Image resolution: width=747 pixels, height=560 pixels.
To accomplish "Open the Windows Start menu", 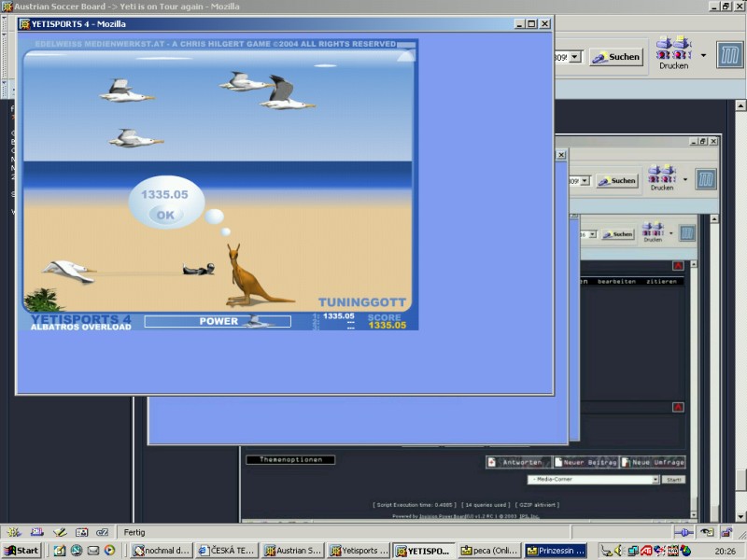I will point(21,551).
